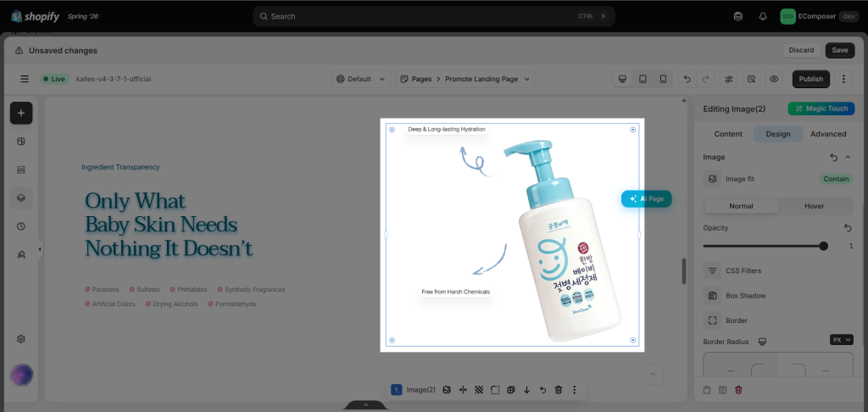Open the Shopify notifications bell
Image resolution: width=868 pixels, height=412 pixels.
763,17
